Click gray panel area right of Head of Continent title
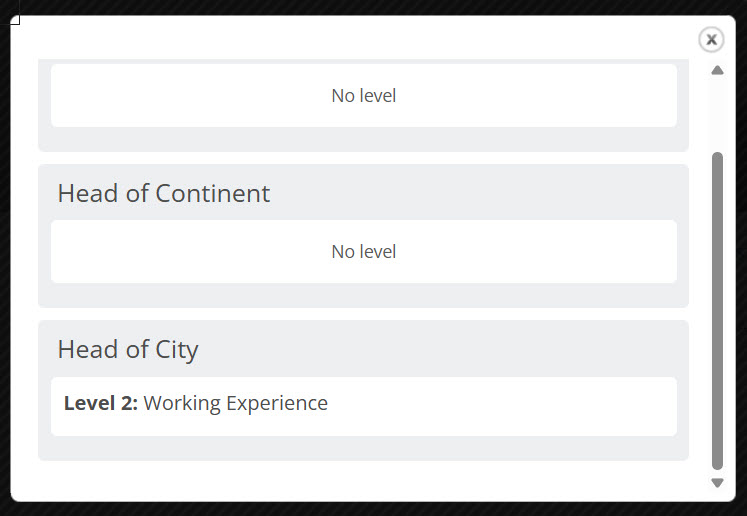The image size is (747, 516). pyautogui.click(x=480, y=193)
